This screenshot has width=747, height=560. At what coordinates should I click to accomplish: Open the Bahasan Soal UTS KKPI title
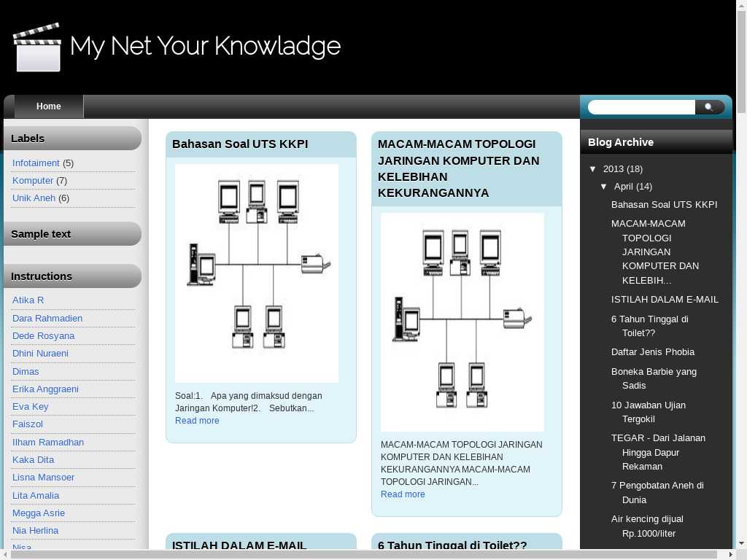240,144
